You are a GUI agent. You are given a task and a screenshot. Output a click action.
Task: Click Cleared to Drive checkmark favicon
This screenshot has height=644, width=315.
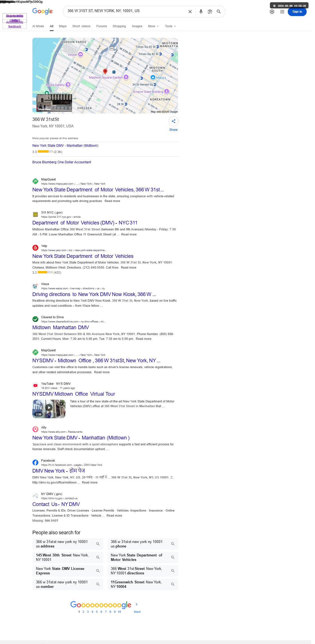pyautogui.click(x=35, y=319)
